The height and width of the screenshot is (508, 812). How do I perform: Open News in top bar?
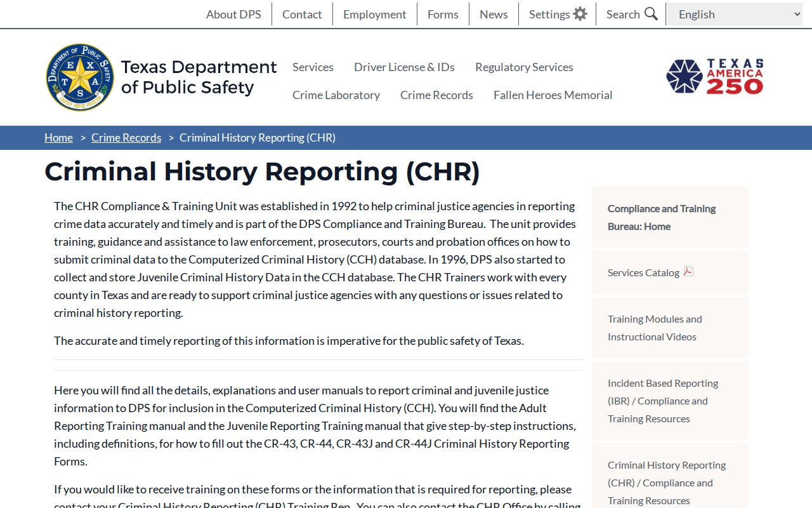pyautogui.click(x=494, y=14)
